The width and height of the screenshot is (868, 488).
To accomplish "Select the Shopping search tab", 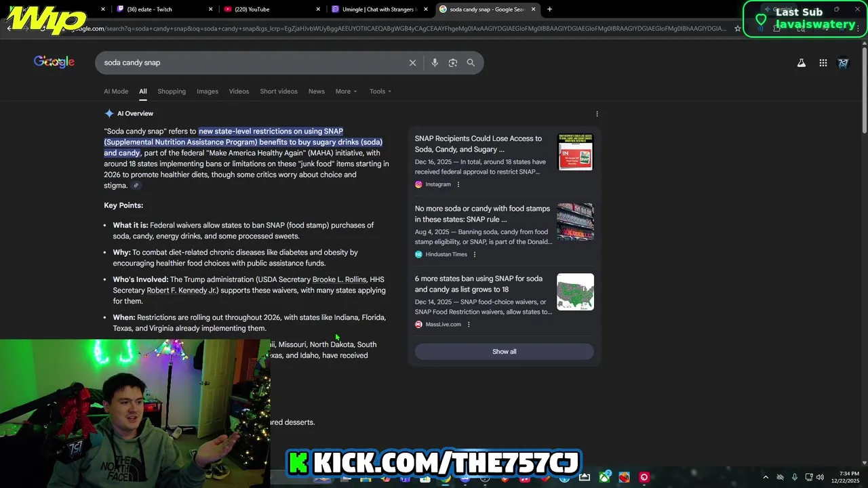I will [x=172, y=91].
